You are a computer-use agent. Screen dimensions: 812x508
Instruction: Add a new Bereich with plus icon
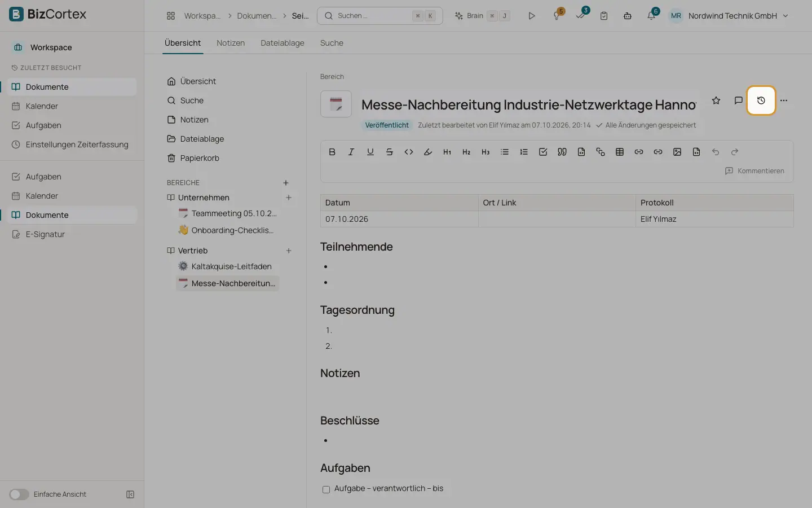click(286, 183)
